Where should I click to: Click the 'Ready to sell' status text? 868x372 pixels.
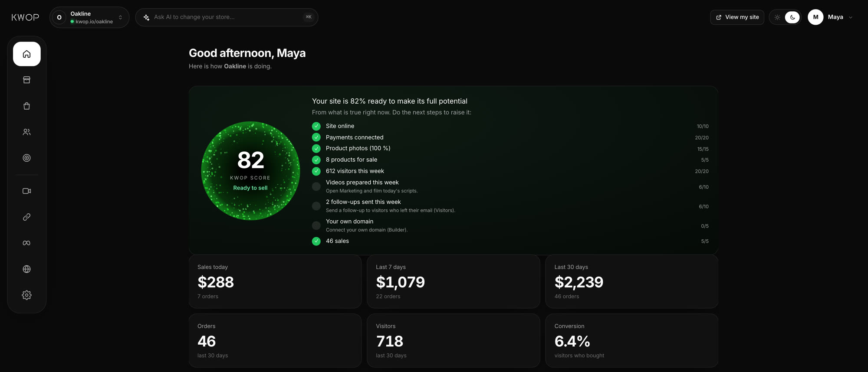coord(250,188)
